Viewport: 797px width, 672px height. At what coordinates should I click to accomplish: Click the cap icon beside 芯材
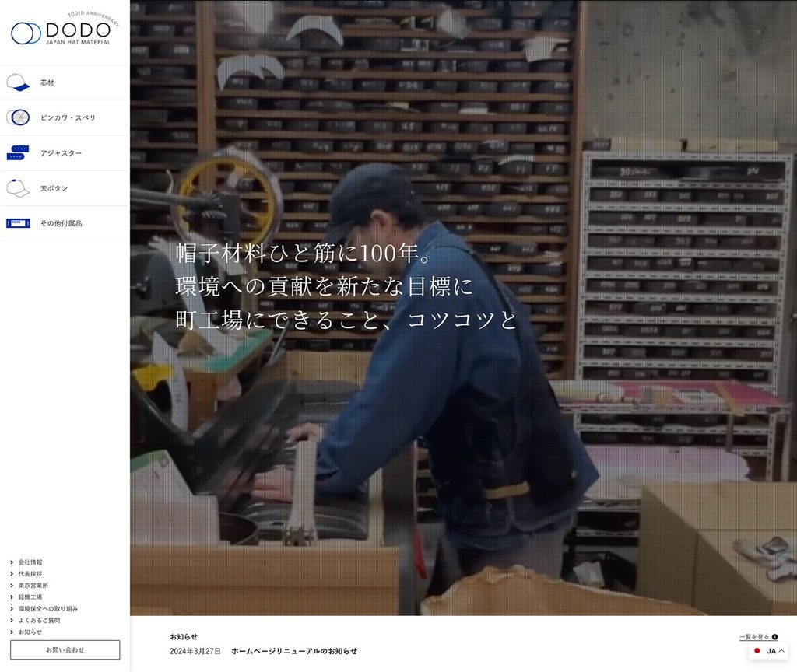[18, 82]
